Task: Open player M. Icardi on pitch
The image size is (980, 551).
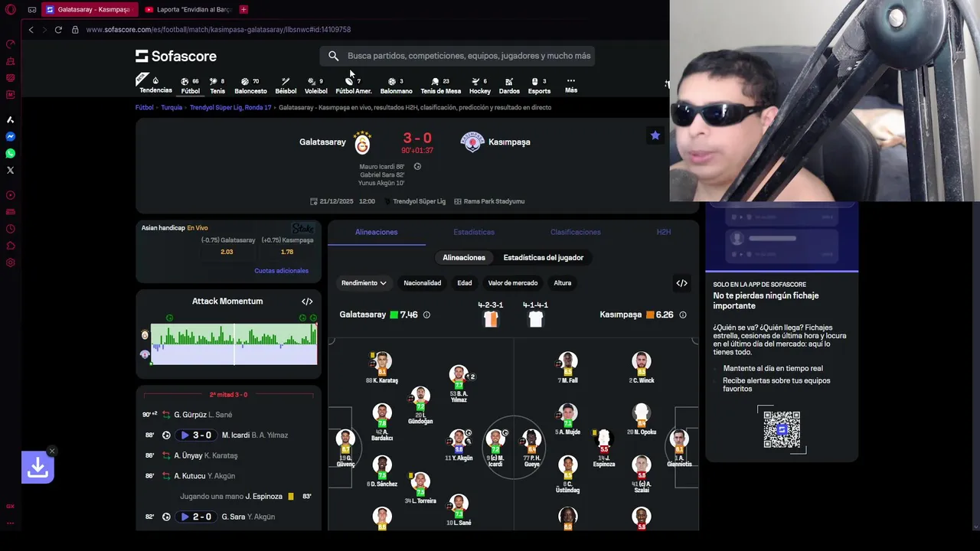Action: pyautogui.click(x=495, y=448)
